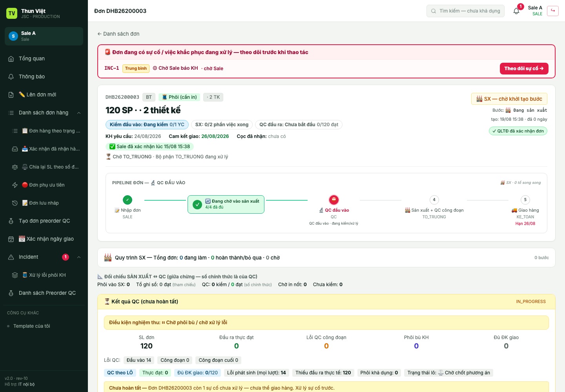Viewport: 565px width, 392px height.
Task: Click the Theo dõi sự cố button
Action: (x=524, y=69)
